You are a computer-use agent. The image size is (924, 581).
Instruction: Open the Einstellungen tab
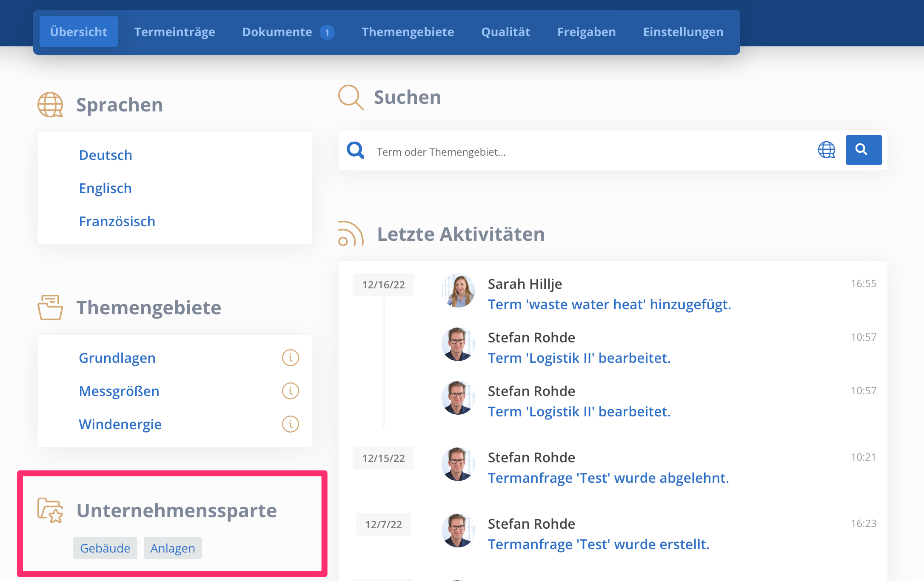coord(683,32)
